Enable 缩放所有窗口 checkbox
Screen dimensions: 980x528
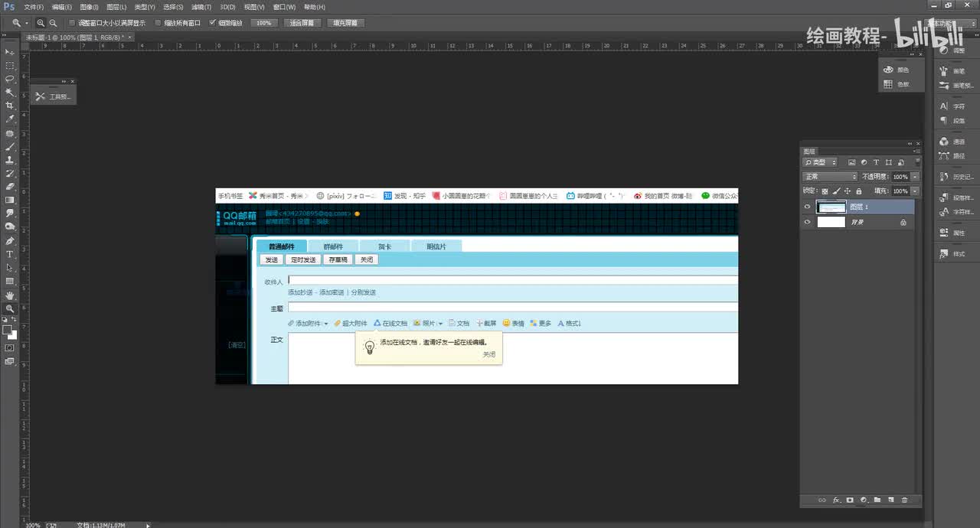[158, 23]
